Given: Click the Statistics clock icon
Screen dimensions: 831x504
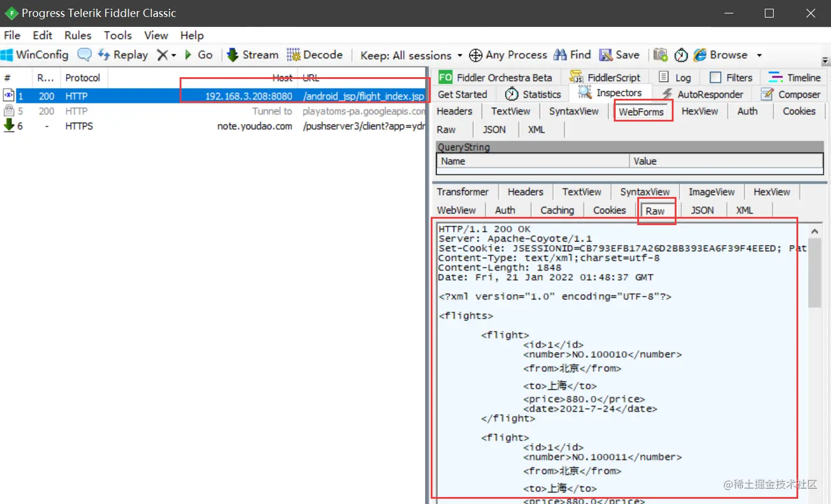Looking at the screenshot, I should point(511,94).
